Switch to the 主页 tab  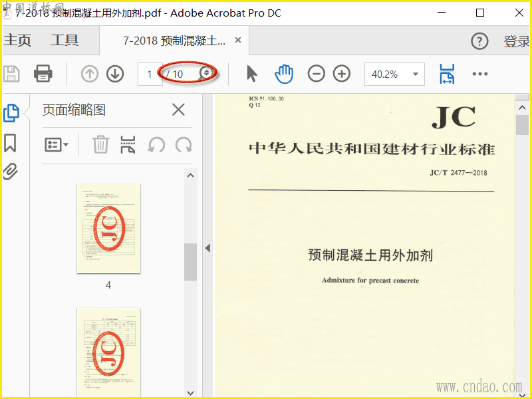tap(18, 40)
